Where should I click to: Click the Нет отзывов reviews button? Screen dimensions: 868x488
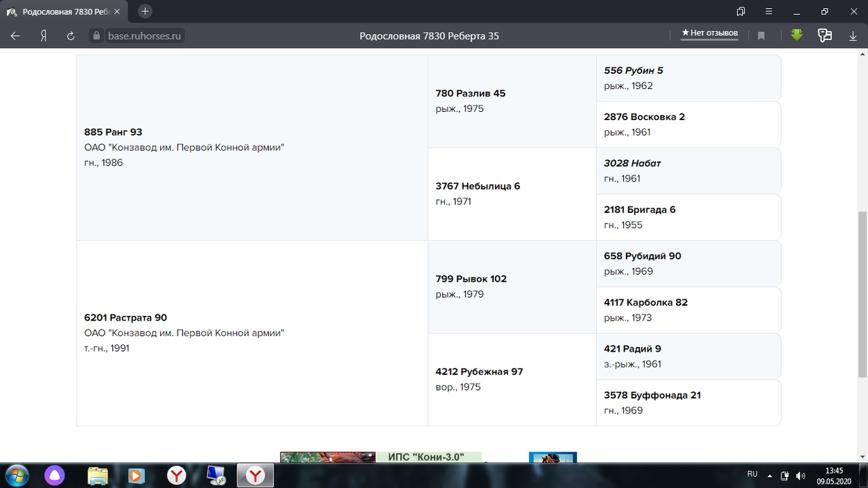(x=709, y=33)
